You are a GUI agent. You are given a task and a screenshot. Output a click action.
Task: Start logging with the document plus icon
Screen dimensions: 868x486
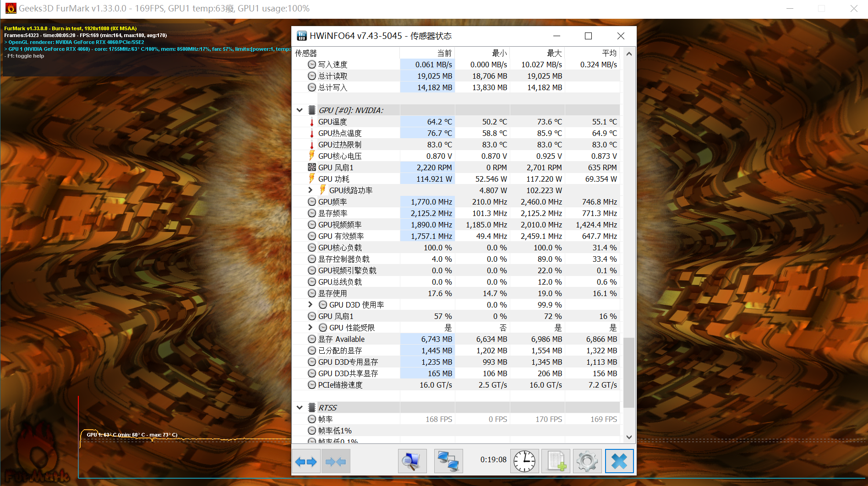[x=556, y=461]
